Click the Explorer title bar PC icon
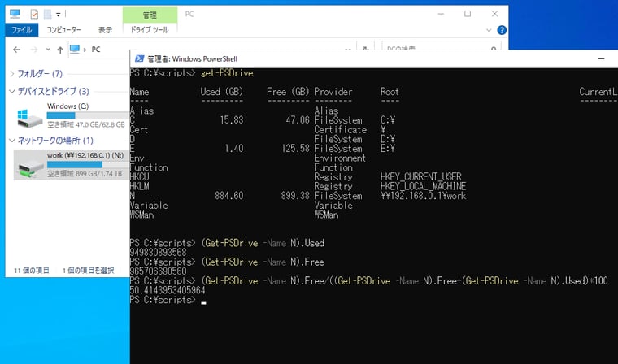The image size is (618, 364). (15, 14)
